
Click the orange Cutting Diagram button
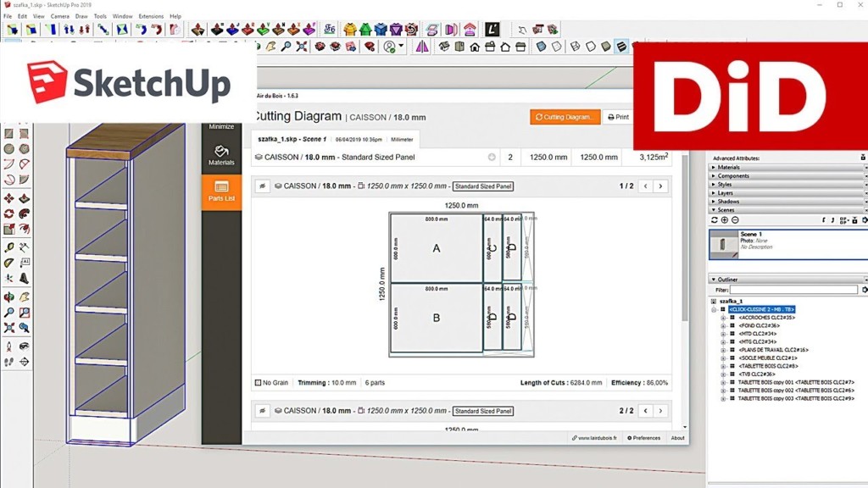click(x=565, y=117)
